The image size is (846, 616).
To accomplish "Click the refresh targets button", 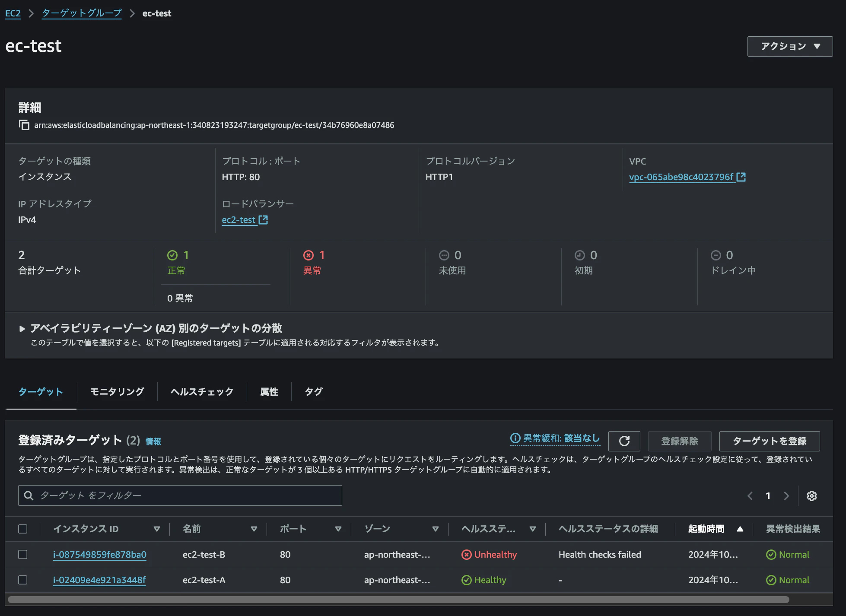I will [x=624, y=441].
